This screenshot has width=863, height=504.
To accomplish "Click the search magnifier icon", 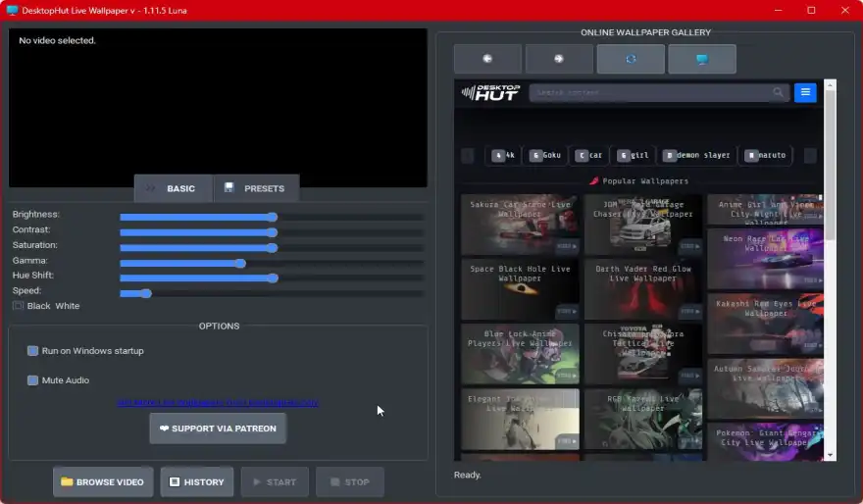I will click(x=778, y=92).
